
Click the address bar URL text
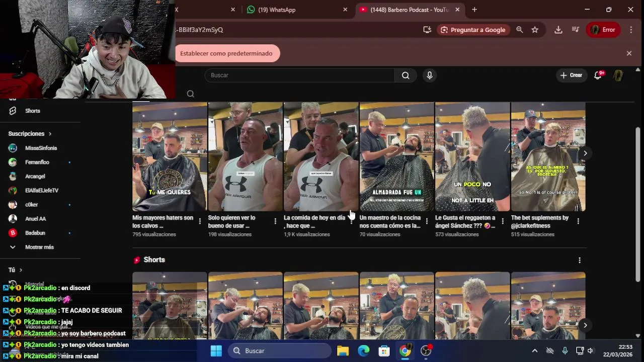pos(199,30)
